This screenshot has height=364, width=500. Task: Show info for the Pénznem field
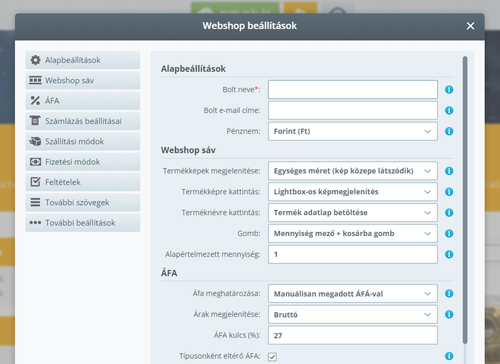tap(449, 131)
